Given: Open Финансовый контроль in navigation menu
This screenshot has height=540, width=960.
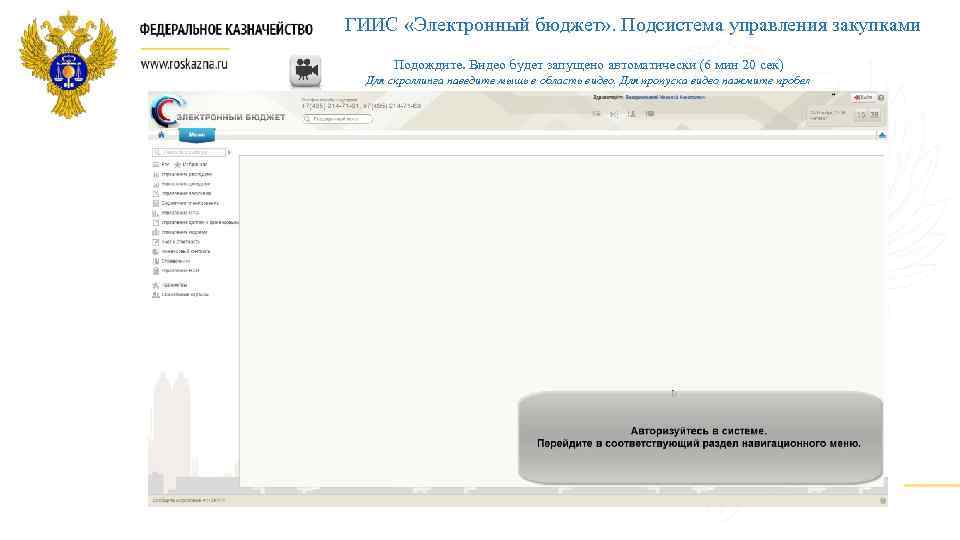Looking at the screenshot, I should [181, 251].
